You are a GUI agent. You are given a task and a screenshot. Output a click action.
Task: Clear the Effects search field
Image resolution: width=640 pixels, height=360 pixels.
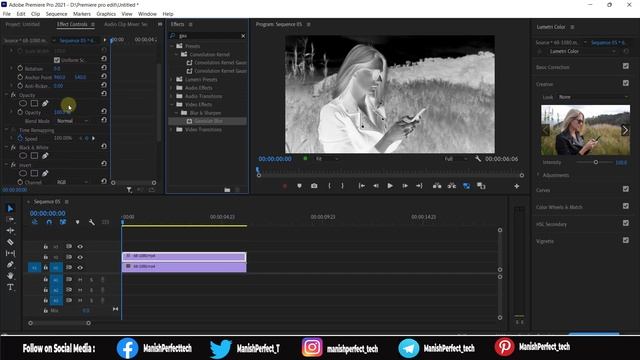click(x=243, y=36)
